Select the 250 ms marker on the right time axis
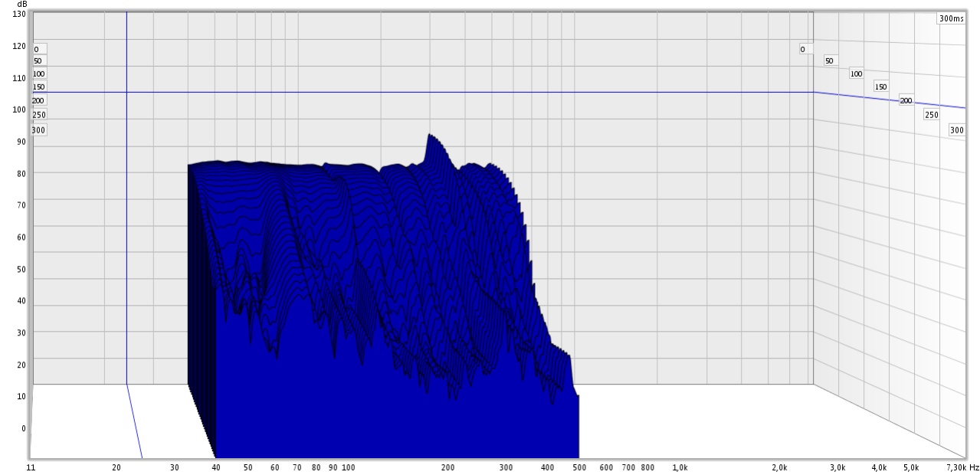This screenshot has height=475, width=980. tap(931, 115)
